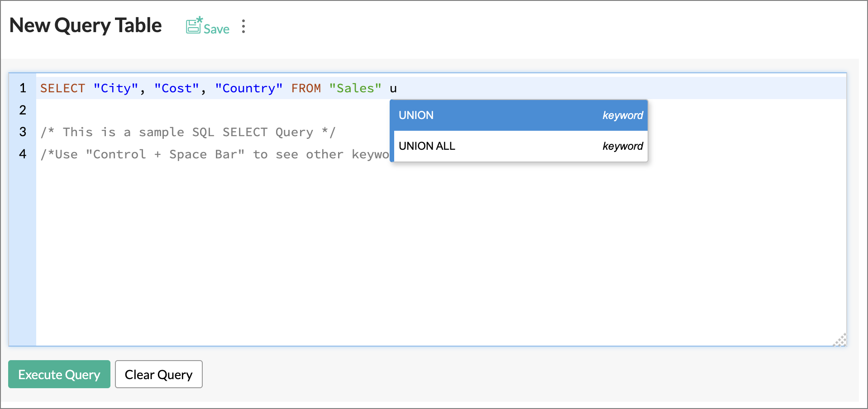Viewport: 868px width, 409px height.
Task: Click the green Save text label
Action: coord(216,29)
